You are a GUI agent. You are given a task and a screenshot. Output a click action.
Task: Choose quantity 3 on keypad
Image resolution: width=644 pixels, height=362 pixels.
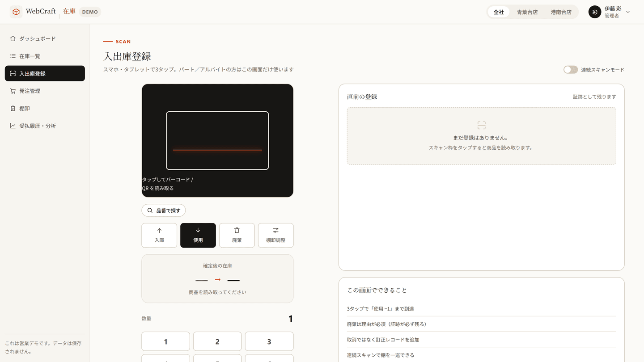coord(269,341)
